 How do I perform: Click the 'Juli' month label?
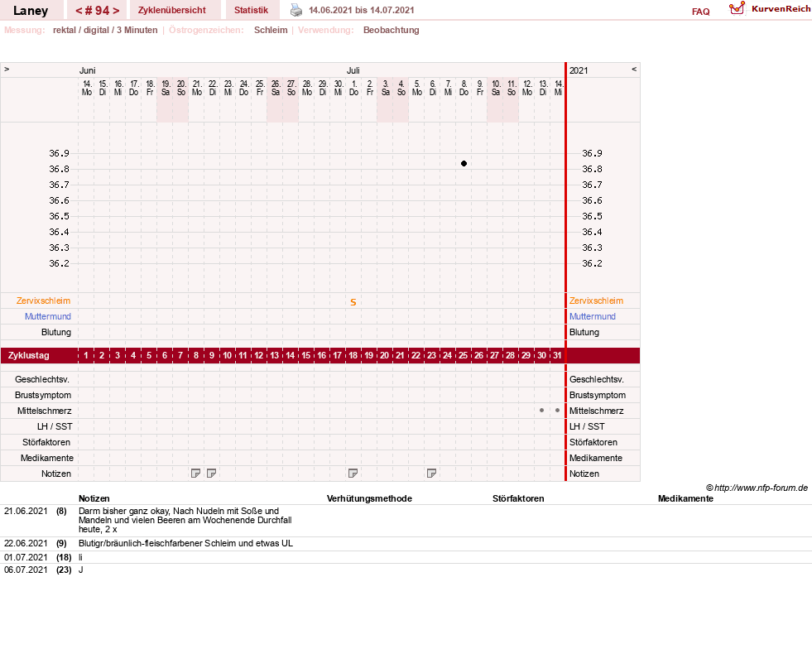tap(353, 70)
